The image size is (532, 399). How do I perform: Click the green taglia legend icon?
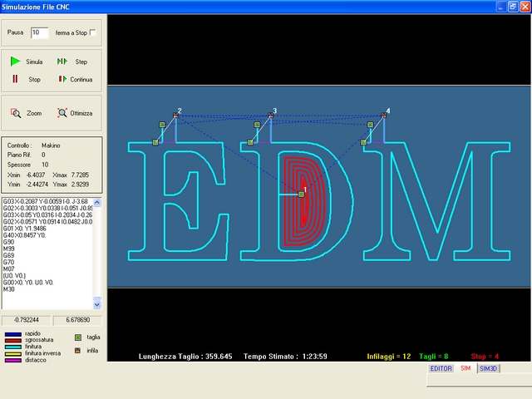coord(78,337)
